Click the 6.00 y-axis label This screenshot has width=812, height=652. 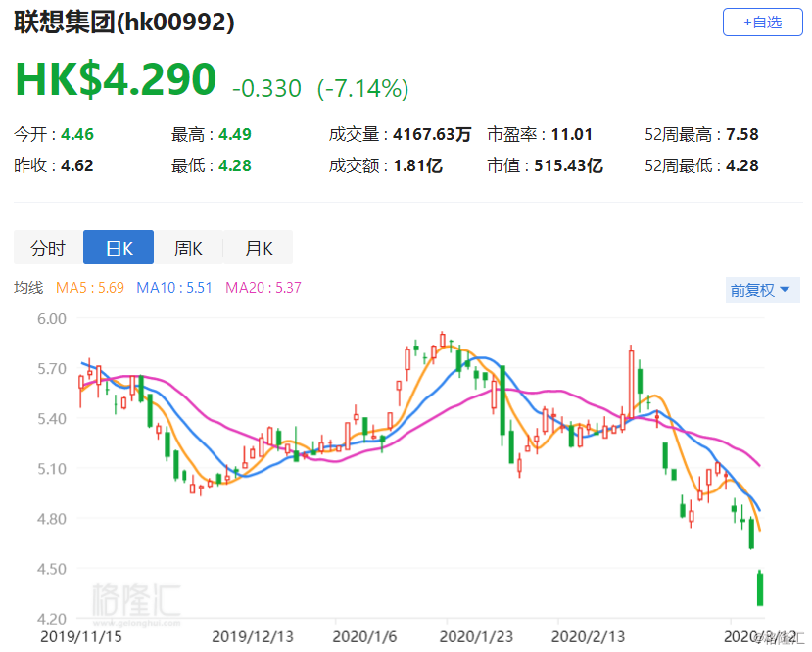(x=52, y=318)
